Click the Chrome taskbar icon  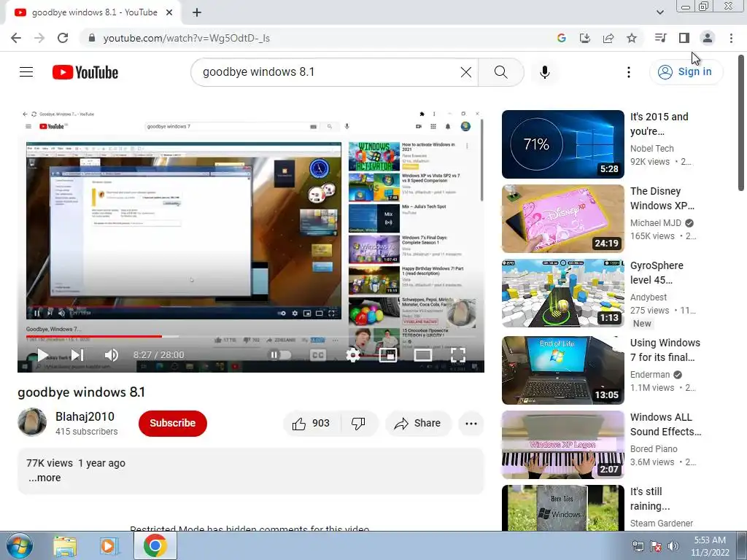(x=155, y=545)
